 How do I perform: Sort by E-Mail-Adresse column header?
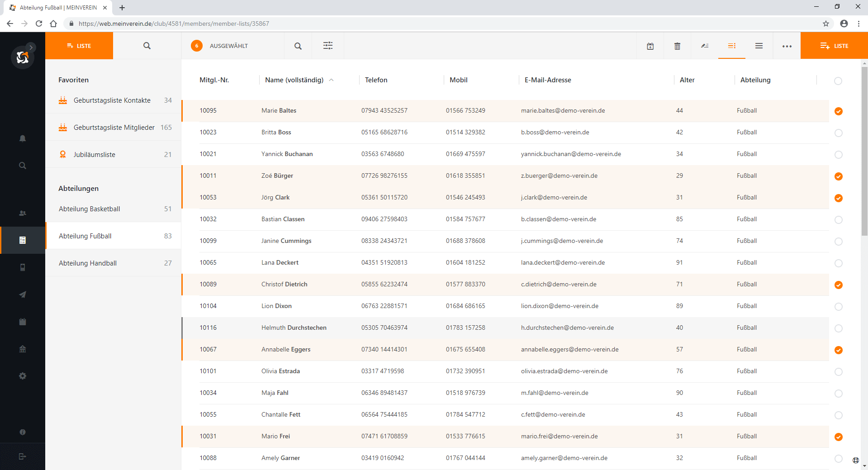(548, 80)
